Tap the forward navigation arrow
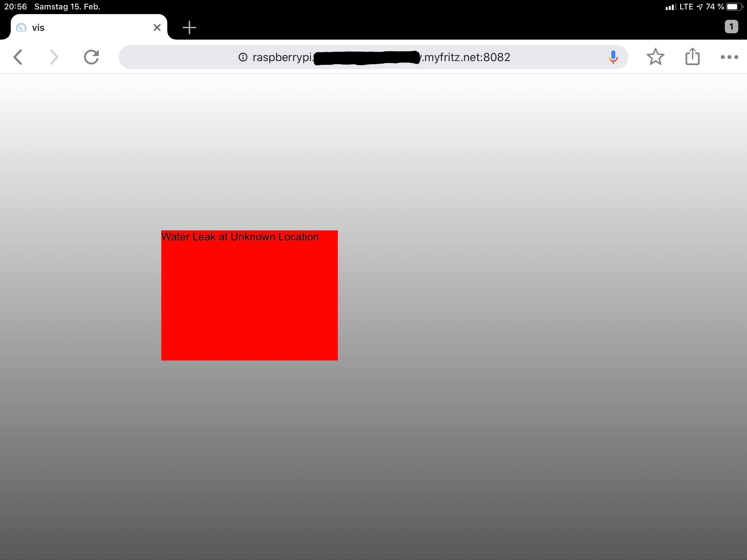Screen dimensions: 747x560 [x=54, y=57]
